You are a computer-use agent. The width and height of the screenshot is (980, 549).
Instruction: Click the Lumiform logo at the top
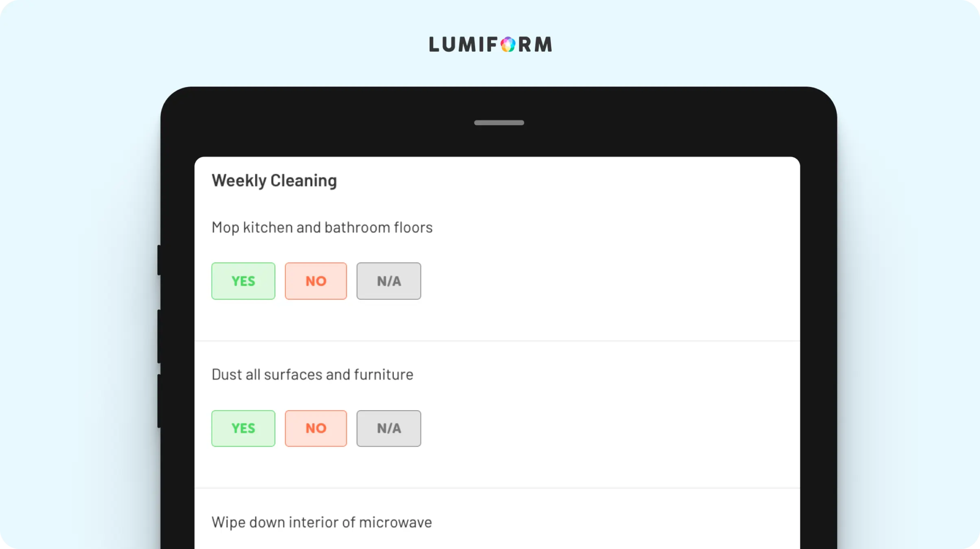[x=490, y=44]
